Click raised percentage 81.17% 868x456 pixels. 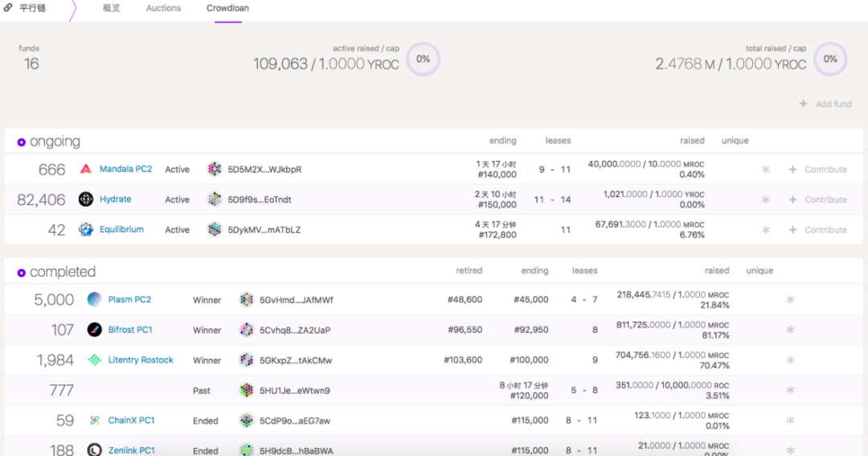714,335
